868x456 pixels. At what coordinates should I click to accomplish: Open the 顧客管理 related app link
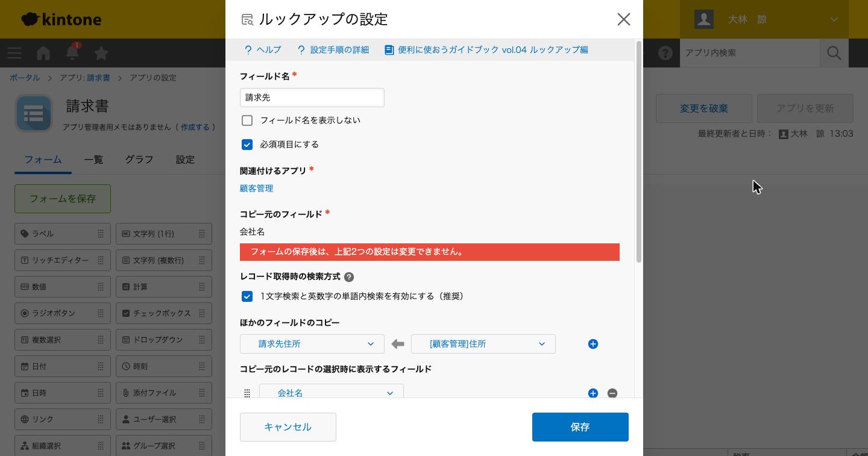256,189
